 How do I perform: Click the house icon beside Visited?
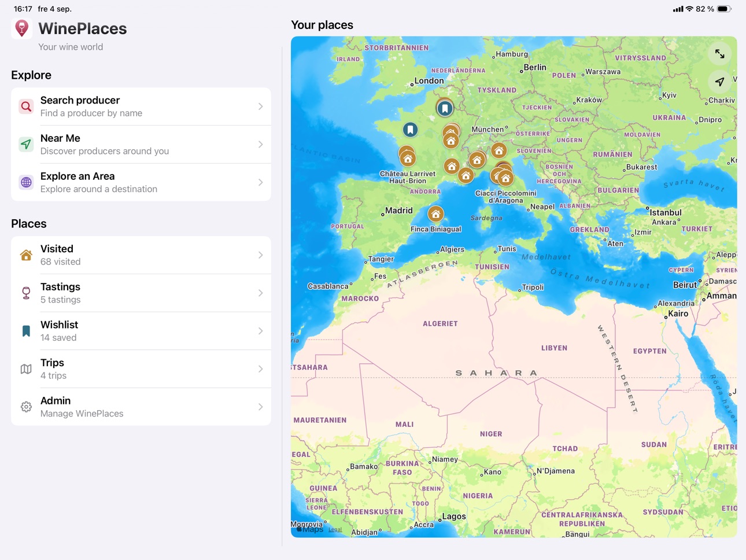tap(26, 255)
